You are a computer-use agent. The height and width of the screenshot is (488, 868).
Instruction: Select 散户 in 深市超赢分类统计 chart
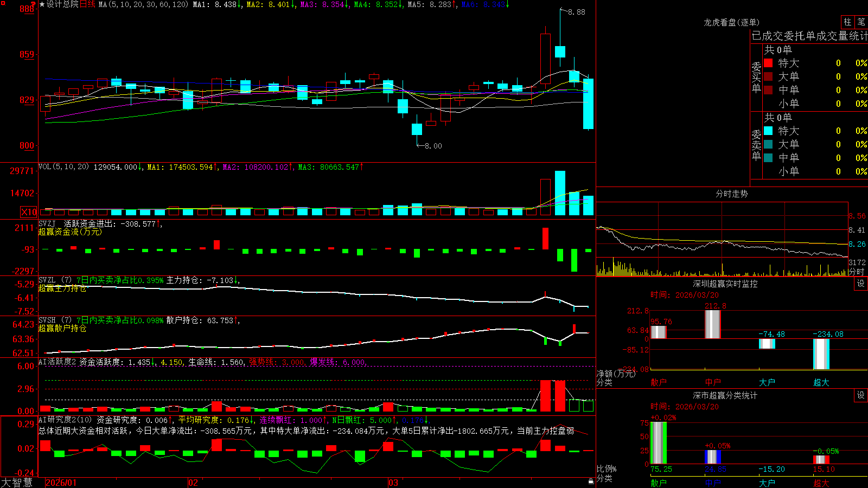click(659, 483)
